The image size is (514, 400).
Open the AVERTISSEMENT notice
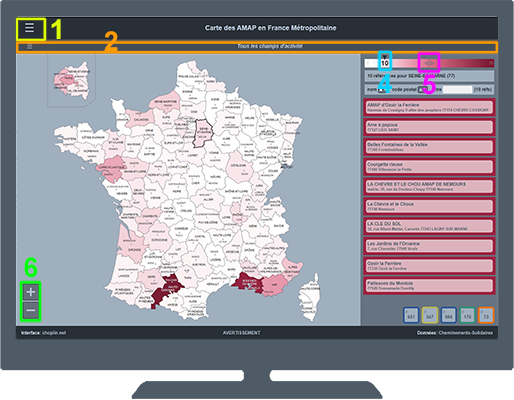point(242,333)
